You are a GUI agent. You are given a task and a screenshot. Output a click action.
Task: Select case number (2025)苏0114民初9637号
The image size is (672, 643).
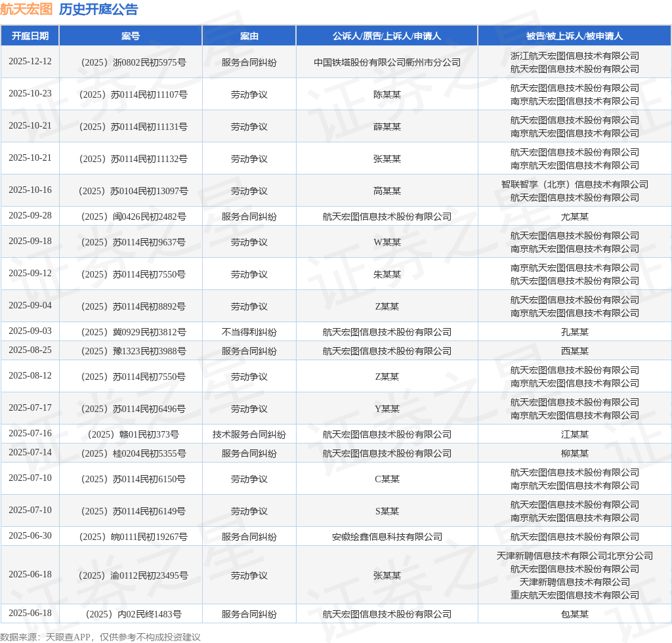(x=133, y=243)
